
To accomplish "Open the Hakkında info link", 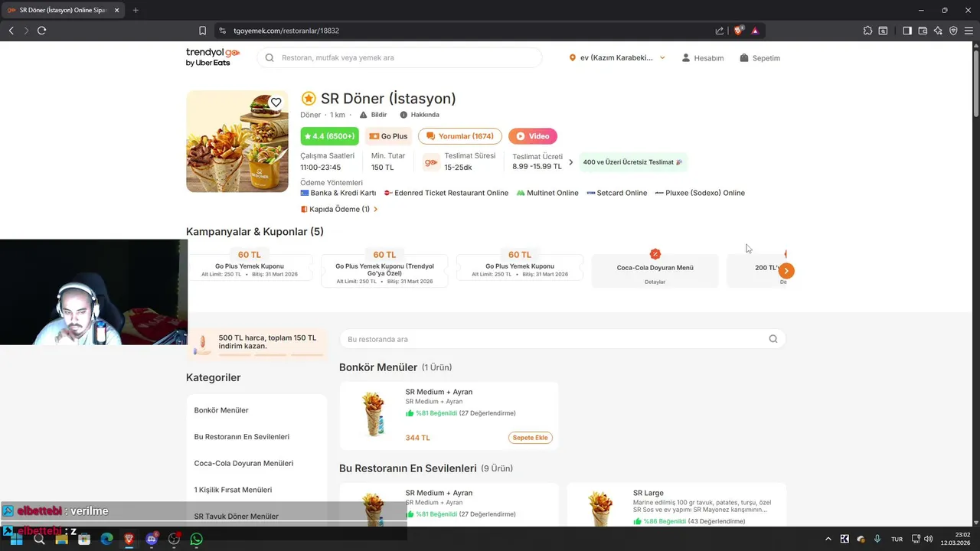I will (x=420, y=115).
